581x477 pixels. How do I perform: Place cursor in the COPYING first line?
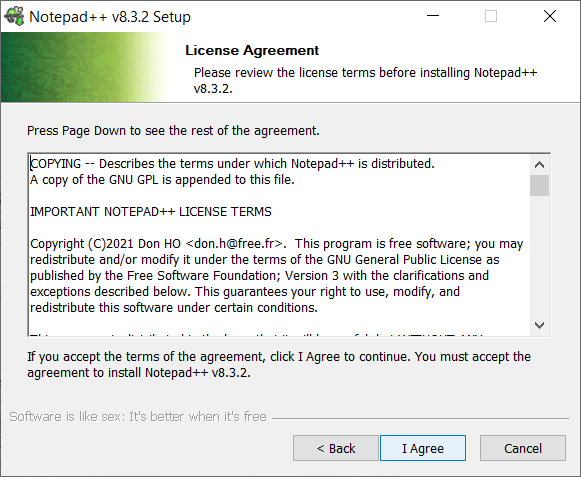tap(232, 163)
